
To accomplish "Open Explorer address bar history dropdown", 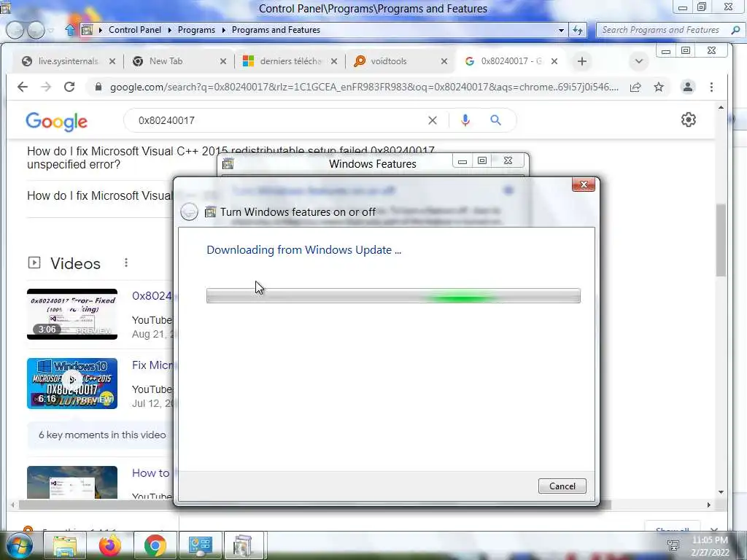I will pyautogui.click(x=561, y=30).
